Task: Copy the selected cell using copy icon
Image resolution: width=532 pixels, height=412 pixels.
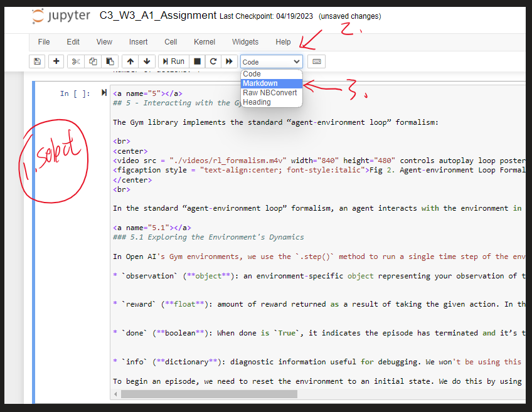Action: (x=92, y=61)
